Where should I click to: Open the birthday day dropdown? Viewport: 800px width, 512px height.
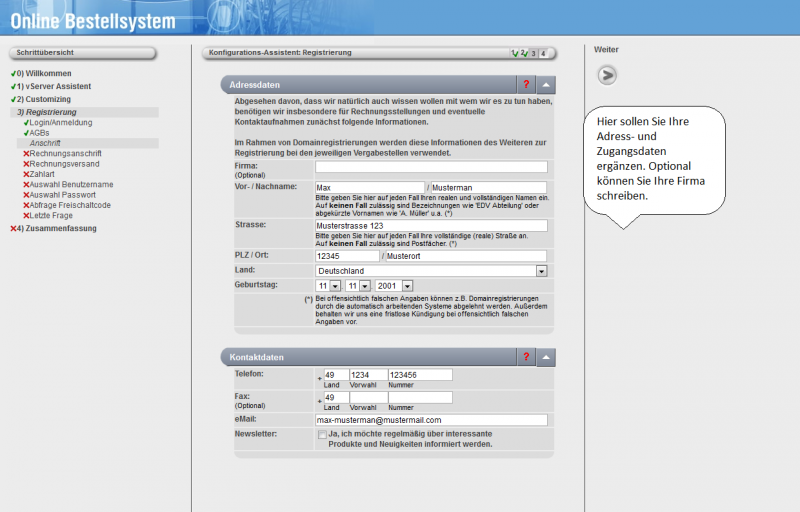335,286
